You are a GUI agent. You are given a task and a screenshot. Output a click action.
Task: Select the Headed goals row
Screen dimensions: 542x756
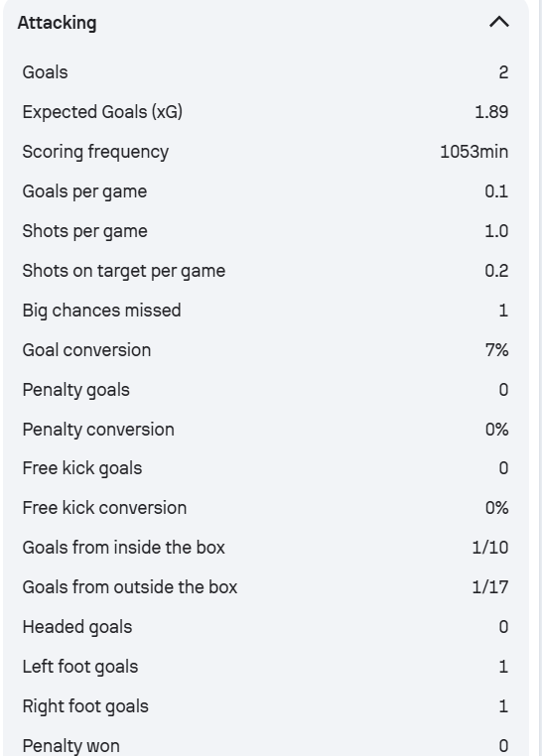(265, 627)
